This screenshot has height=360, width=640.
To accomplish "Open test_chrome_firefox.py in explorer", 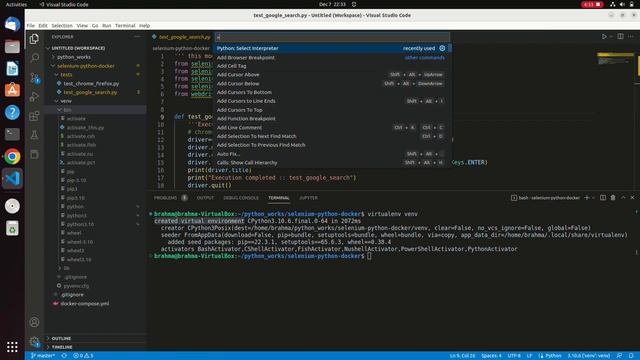I will tap(91, 84).
